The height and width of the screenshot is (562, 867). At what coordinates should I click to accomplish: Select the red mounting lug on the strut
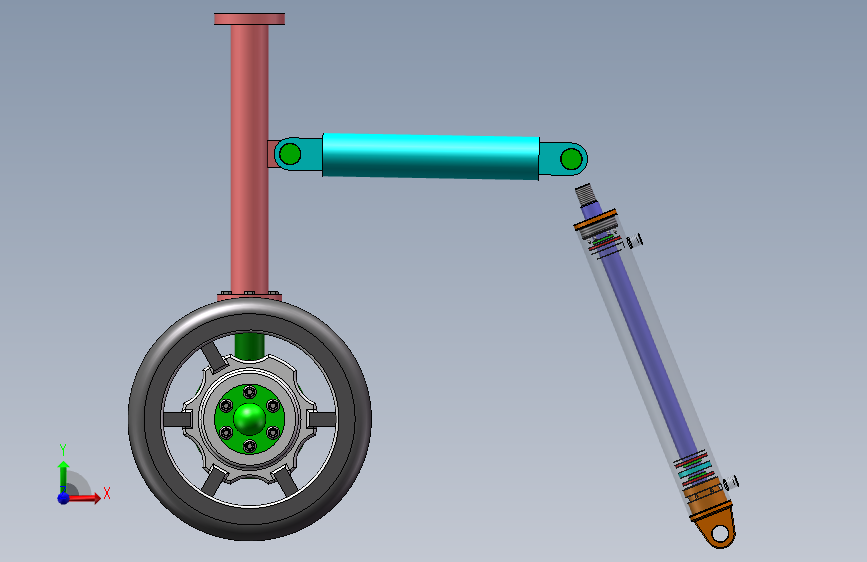[x=272, y=154]
